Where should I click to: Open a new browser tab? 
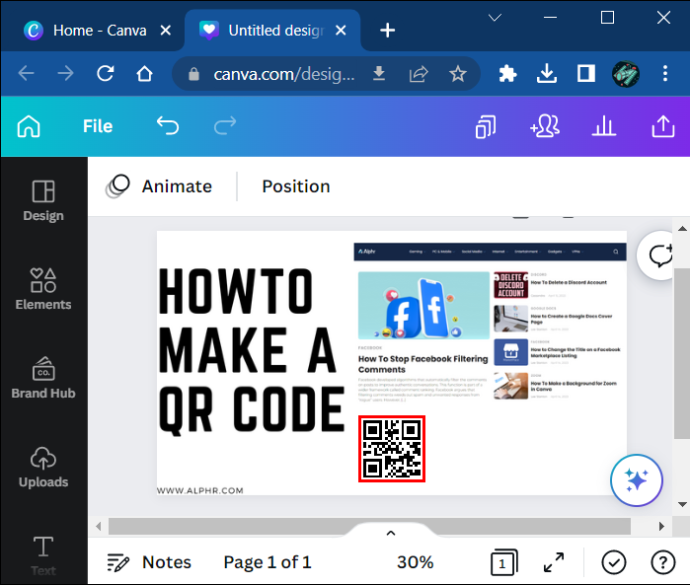[x=387, y=30]
